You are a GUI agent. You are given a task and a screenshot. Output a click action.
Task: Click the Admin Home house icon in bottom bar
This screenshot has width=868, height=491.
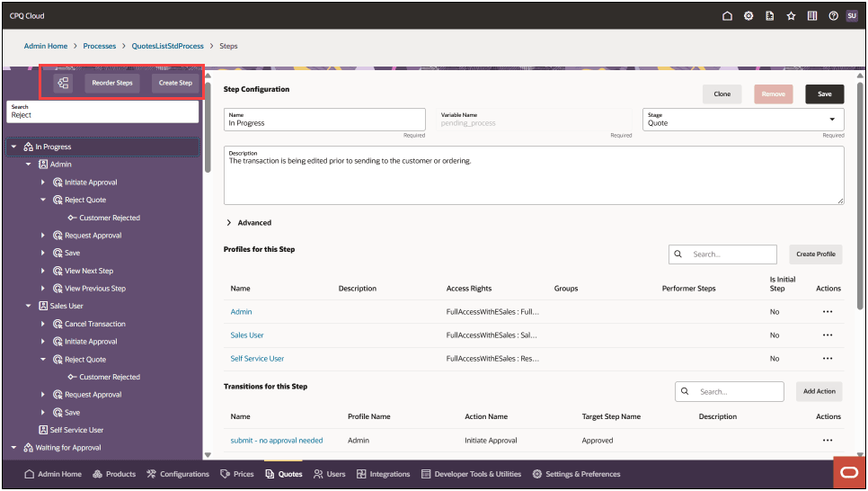(x=30, y=475)
